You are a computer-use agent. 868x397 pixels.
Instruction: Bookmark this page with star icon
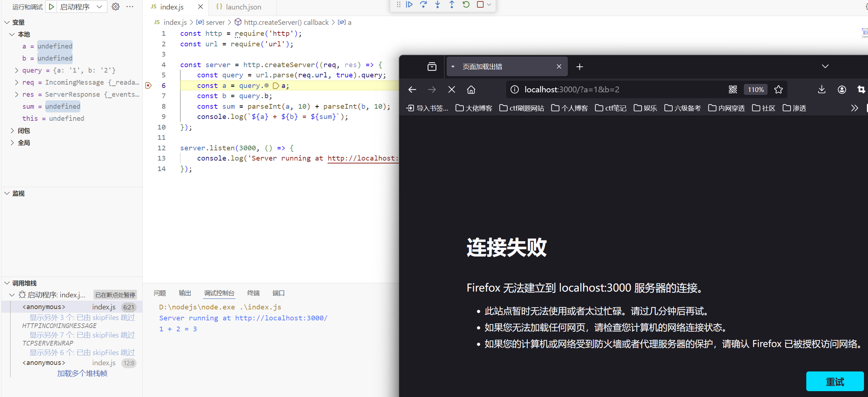tap(779, 89)
